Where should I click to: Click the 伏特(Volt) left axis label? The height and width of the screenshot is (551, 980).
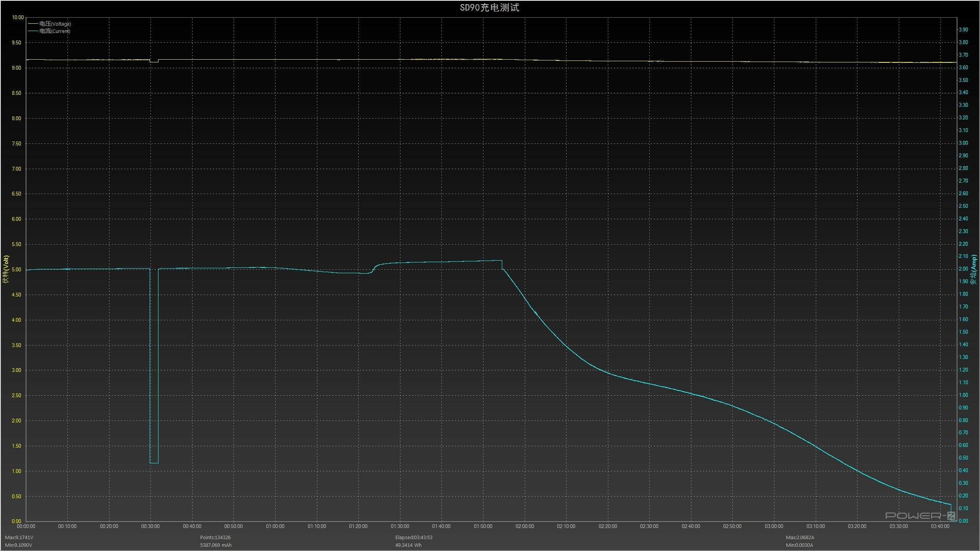(x=6, y=269)
